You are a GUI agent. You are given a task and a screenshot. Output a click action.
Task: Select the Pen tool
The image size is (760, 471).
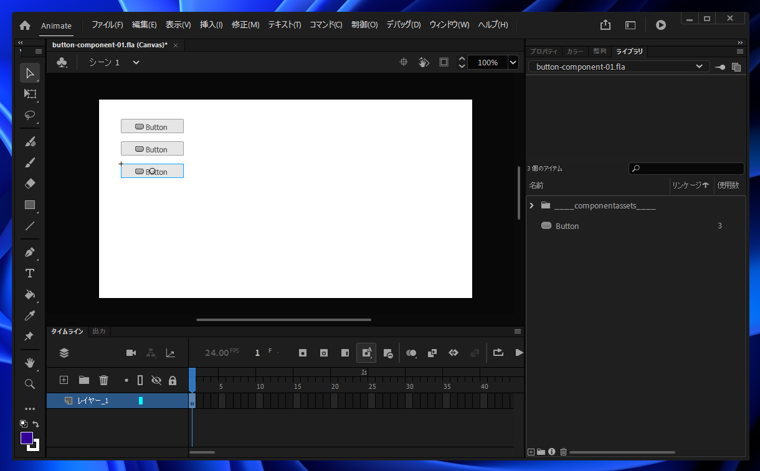(30, 252)
